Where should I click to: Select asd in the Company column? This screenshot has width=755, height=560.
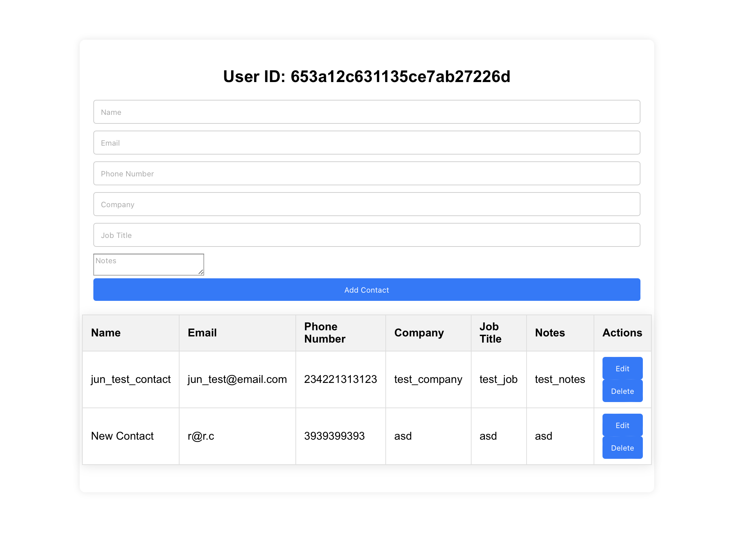coord(428,436)
